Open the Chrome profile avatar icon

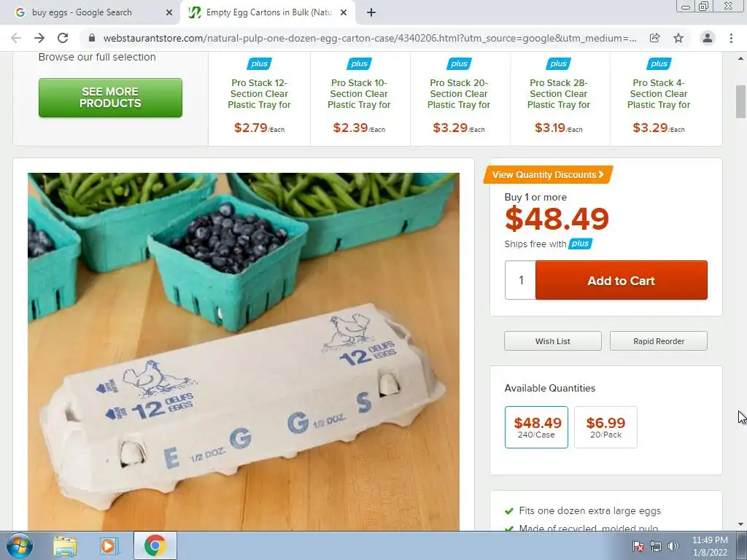pos(708,38)
